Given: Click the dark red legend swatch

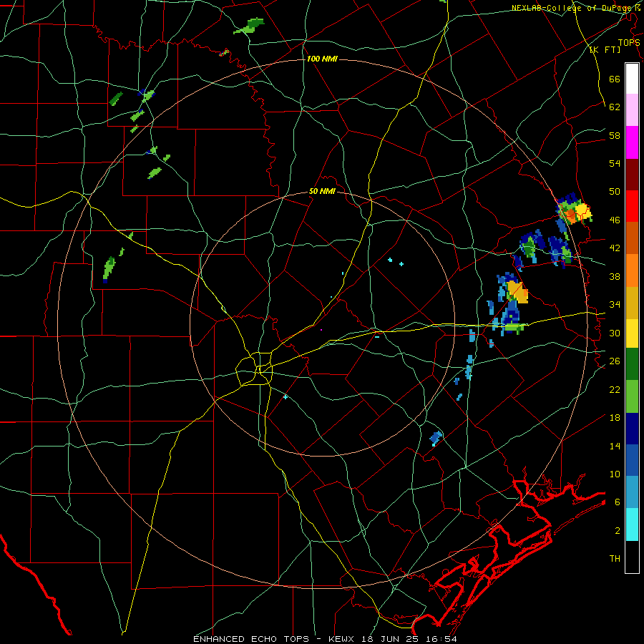Looking at the screenshot, I should 632,174.
